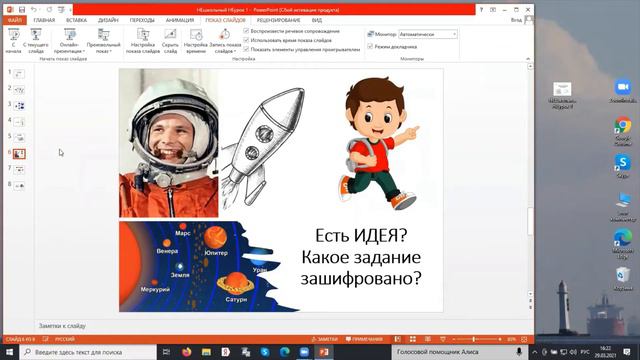Open Custom show (Произвольный показ) dropdown
The image size is (640, 360).
coord(104,40)
